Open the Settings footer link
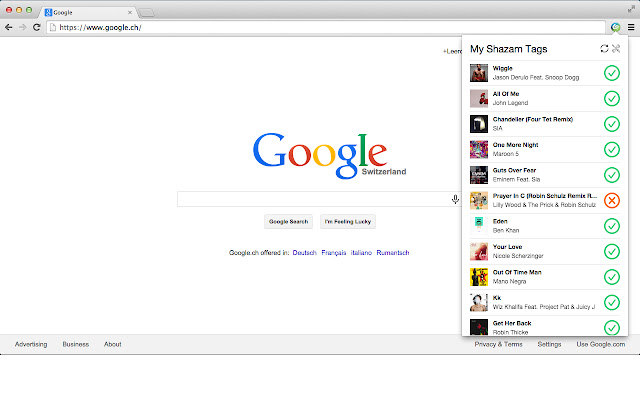Image resolution: width=640 pixels, height=400 pixels. (x=549, y=344)
